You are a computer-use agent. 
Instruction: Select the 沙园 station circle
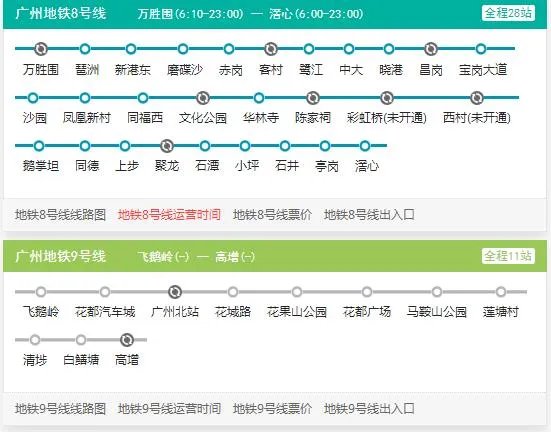tap(33, 98)
